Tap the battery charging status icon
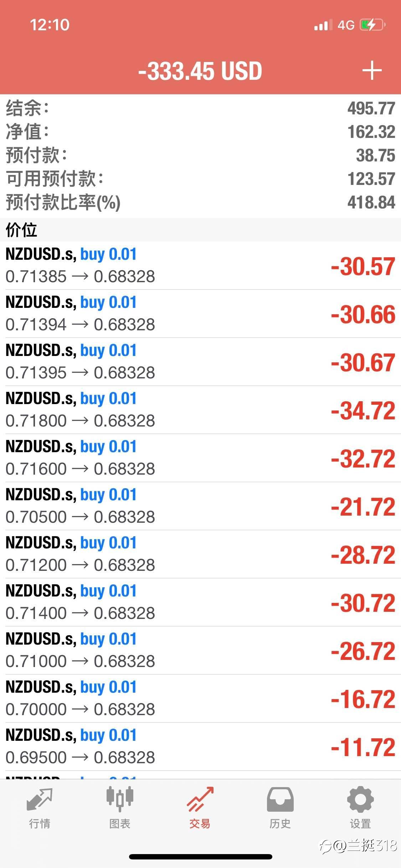Image resolution: width=401 pixels, height=868 pixels. (372, 25)
